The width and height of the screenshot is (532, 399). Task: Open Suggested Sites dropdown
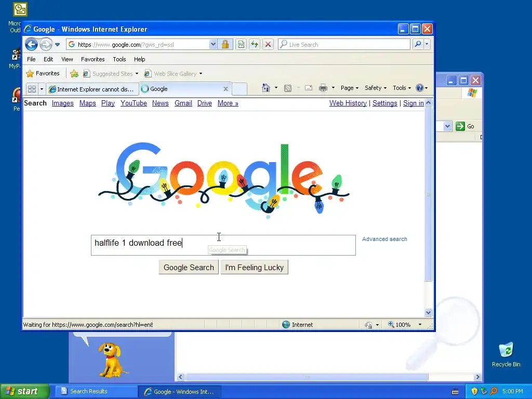coord(111,74)
